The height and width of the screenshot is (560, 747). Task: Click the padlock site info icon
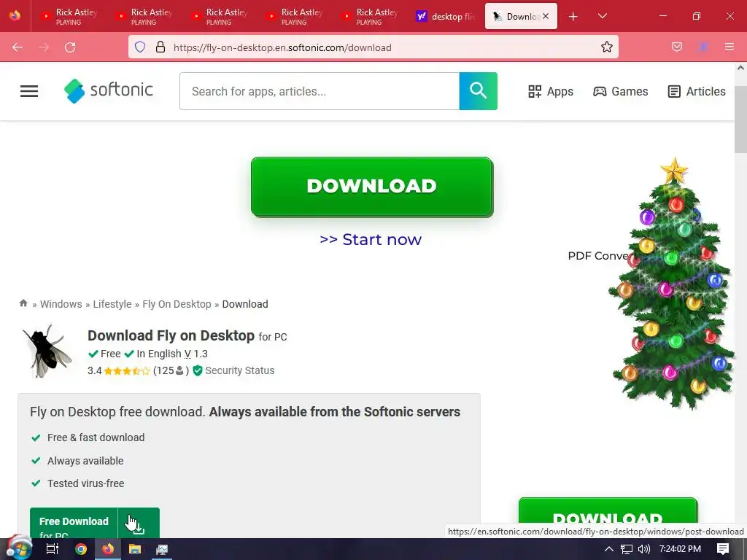tap(160, 47)
